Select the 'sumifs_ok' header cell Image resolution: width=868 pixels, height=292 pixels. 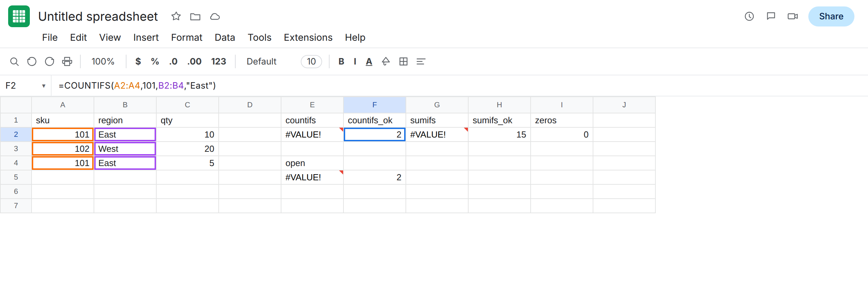(499, 120)
